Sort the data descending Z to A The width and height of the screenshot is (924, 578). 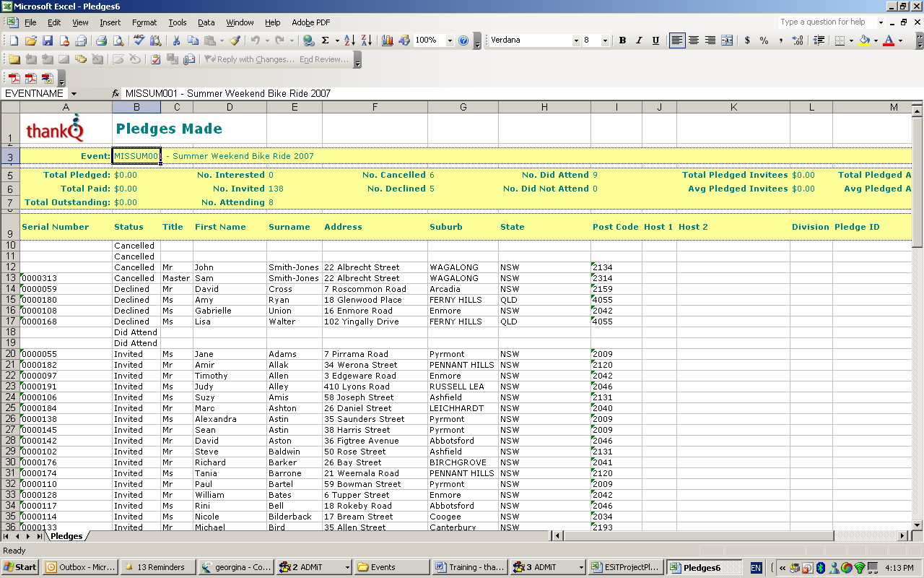click(x=366, y=40)
